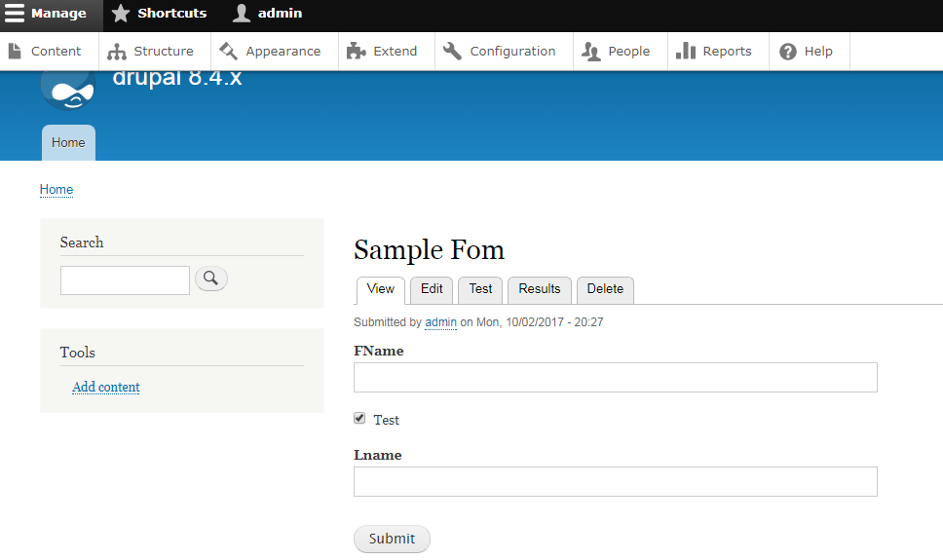Open the Results tab
The image size is (943, 560).
coord(540,289)
